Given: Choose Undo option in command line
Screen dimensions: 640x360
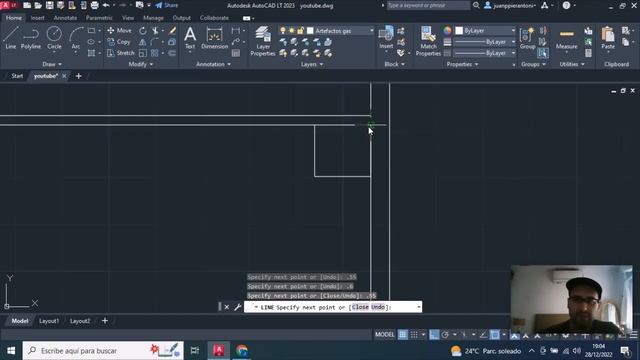Looking at the screenshot, I should tap(378, 307).
